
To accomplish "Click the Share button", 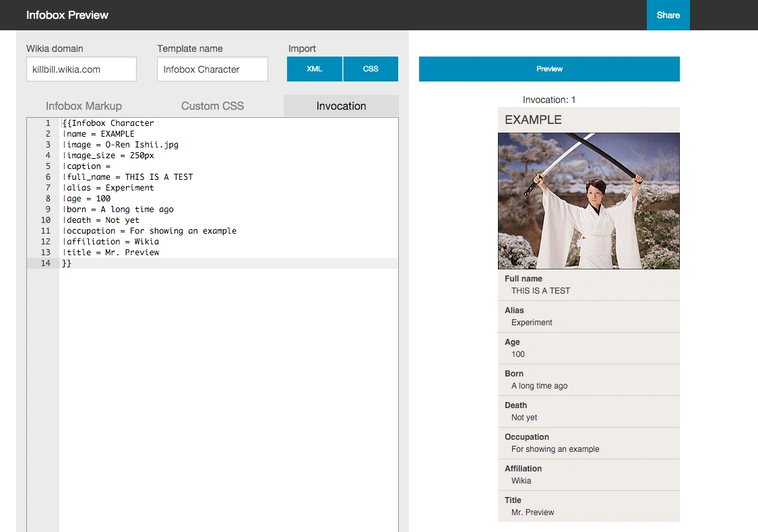I will [668, 15].
